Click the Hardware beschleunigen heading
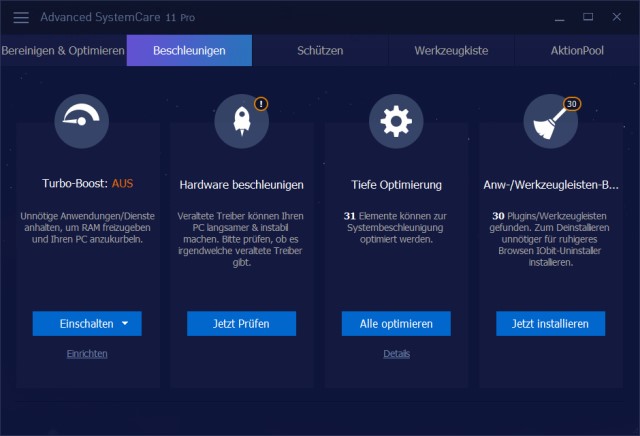640x436 pixels. [x=242, y=185]
